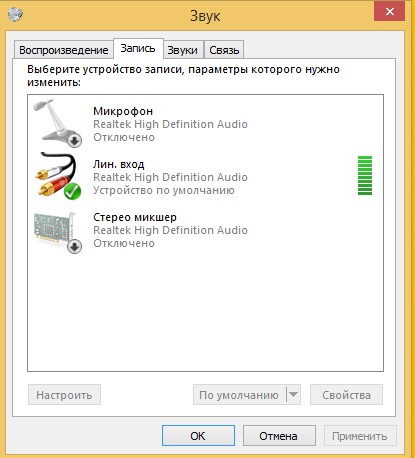Click the speaker icon in title bar
Viewport: 415px width, 458px height.
(x=15, y=14)
